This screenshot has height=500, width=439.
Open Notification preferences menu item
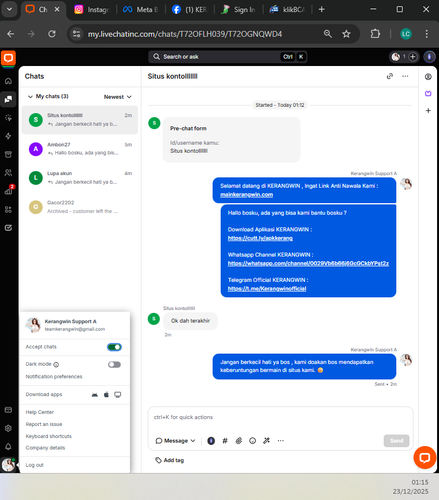click(54, 377)
